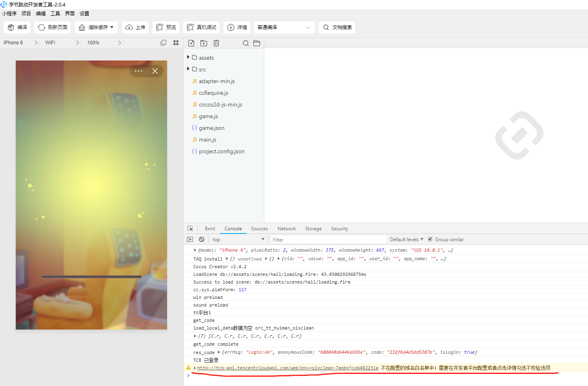588x386 pixels.
Task: Click the open folder icon in explorer
Action: click(257, 43)
